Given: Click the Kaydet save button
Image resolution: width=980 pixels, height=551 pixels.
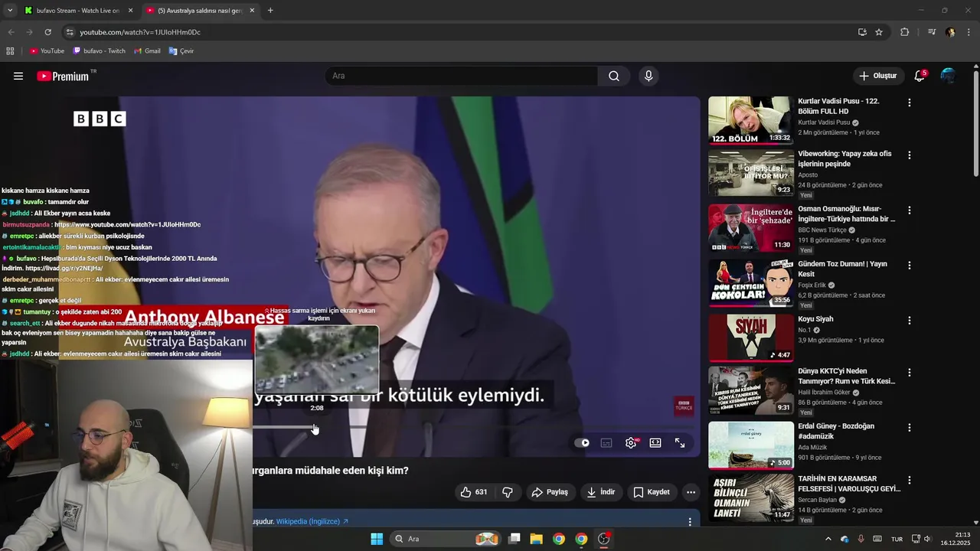Looking at the screenshot, I should [x=652, y=492].
